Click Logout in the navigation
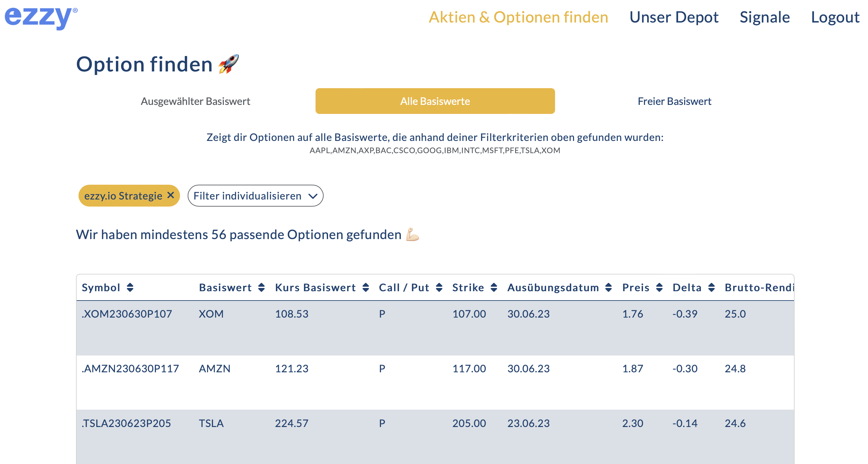868x464 pixels. tap(835, 17)
